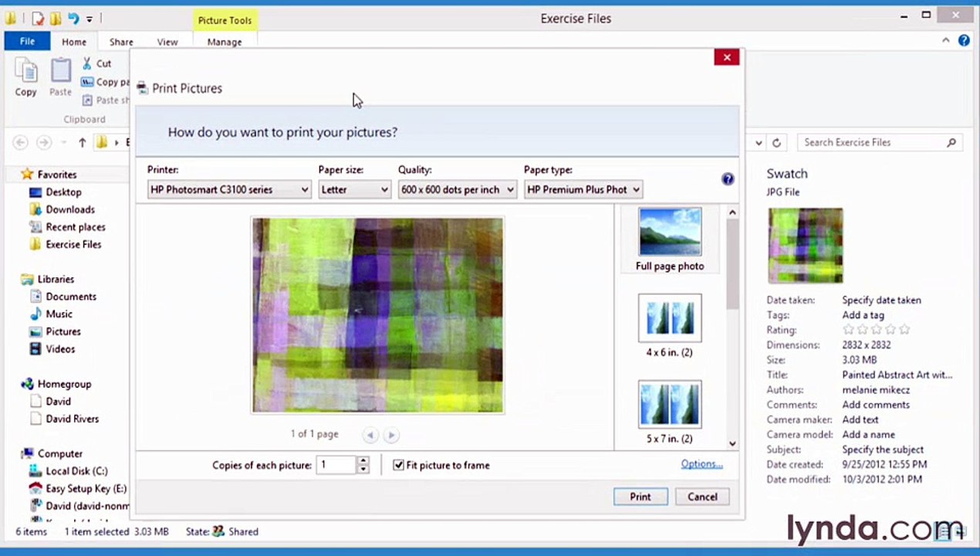980x556 pixels.
Task: Open Documents library
Action: pyautogui.click(x=71, y=297)
